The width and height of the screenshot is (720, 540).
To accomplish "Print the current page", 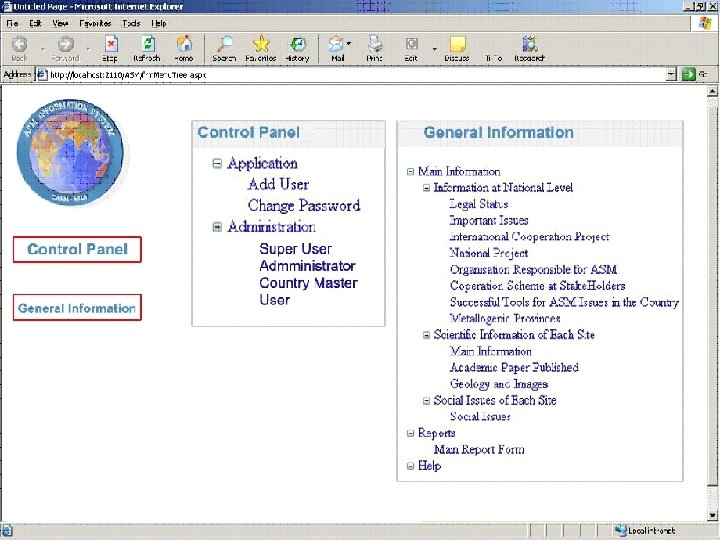I will coord(374,49).
